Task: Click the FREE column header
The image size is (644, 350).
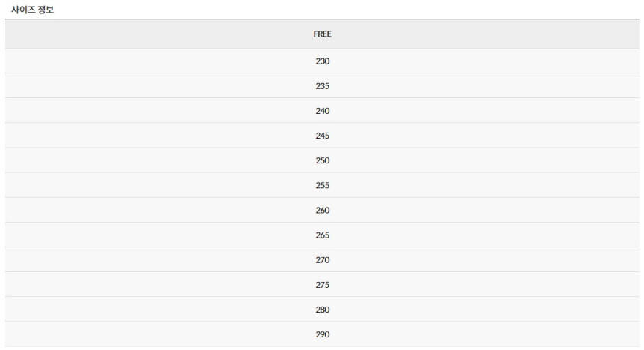Action: (x=322, y=34)
